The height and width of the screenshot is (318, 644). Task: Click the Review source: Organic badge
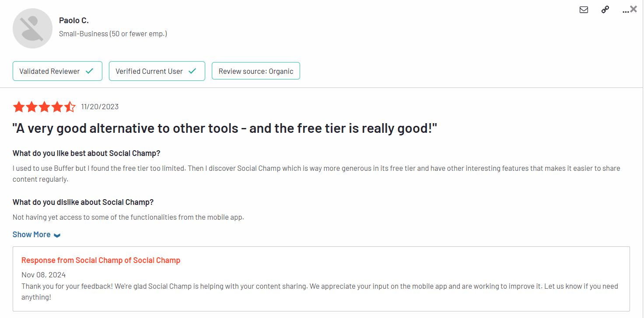[256, 71]
